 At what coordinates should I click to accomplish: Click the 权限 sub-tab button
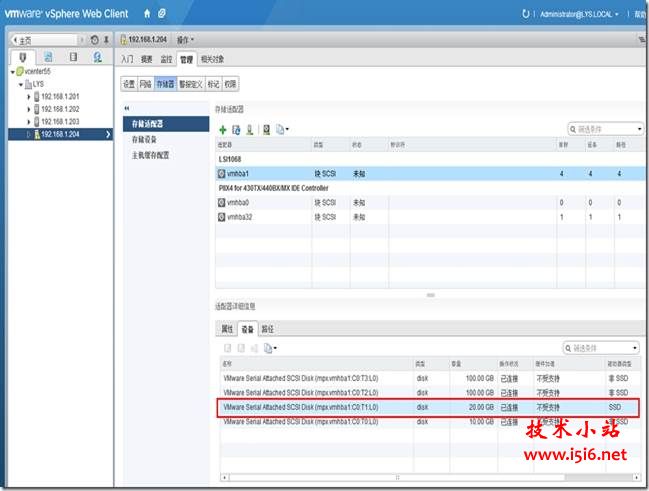point(230,84)
